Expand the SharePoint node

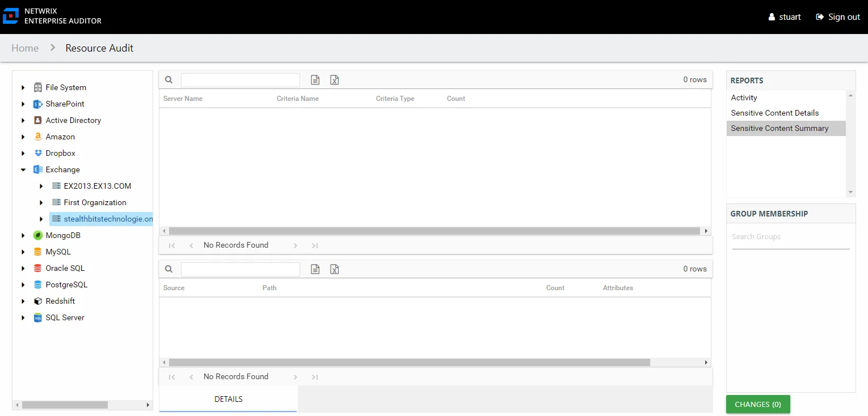[23, 104]
